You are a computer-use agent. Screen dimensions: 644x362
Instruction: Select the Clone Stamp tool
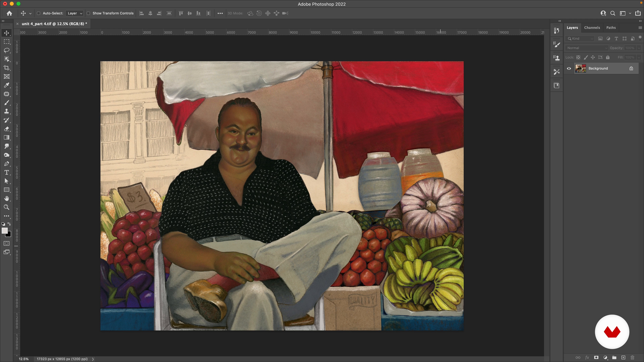click(x=7, y=111)
